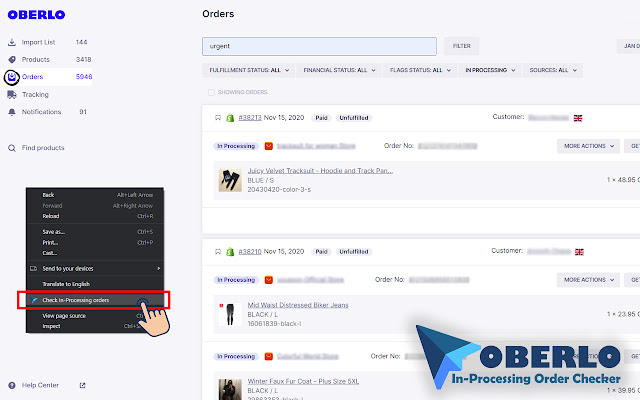Click Juicy Velvet Tracksuit product thumbnail
Screen dimensions: 640x400
click(230, 180)
